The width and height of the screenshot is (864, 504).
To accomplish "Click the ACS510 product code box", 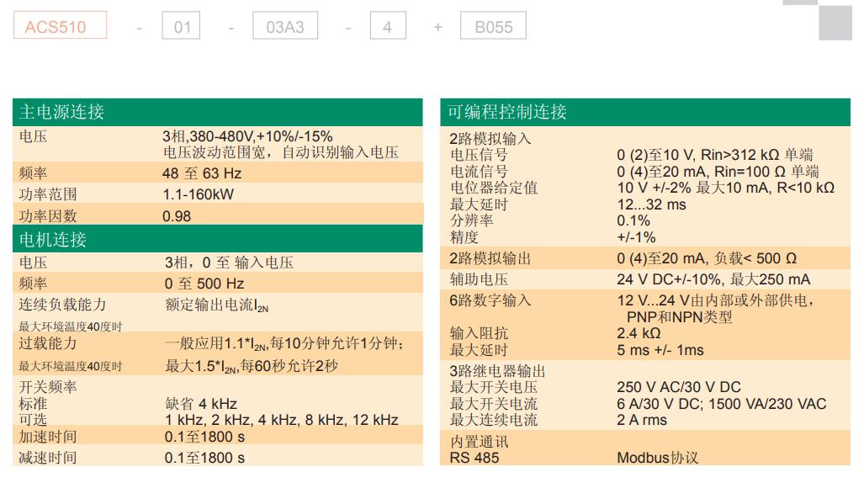I will pos(60,26).
